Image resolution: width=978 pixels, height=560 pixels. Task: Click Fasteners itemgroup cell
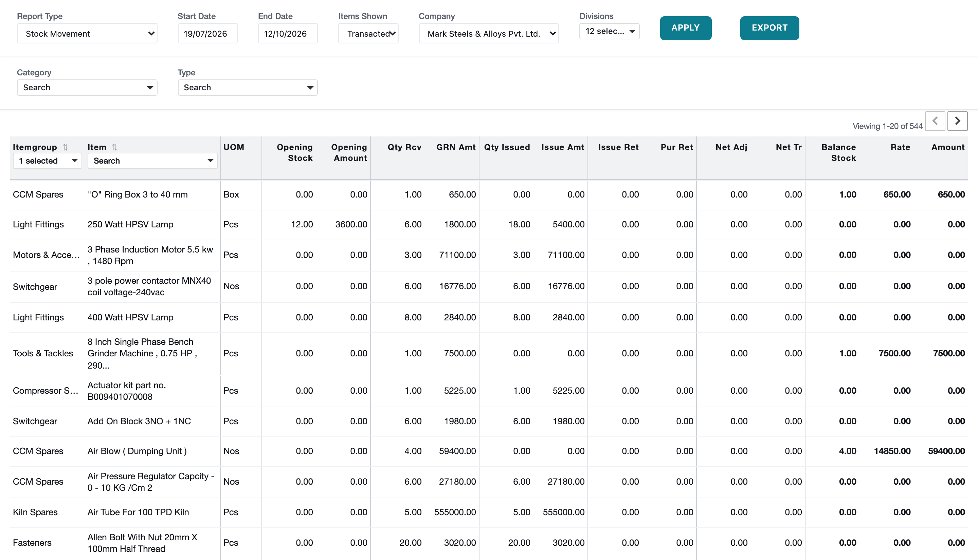click(32, 543)
